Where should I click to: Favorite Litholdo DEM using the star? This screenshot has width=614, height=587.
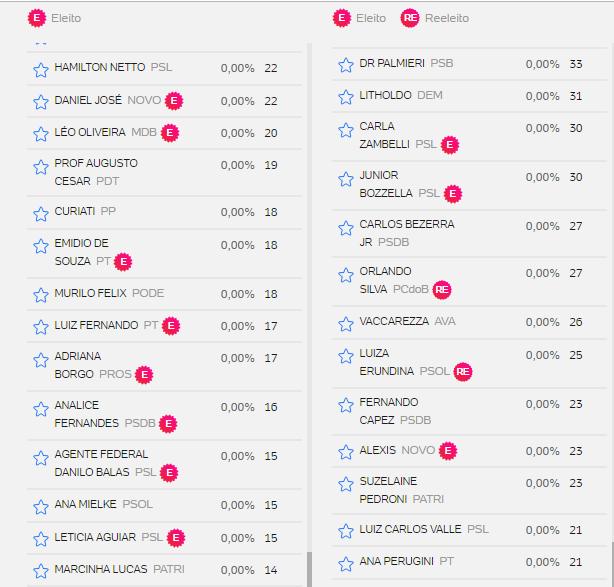tap(345, 97)
